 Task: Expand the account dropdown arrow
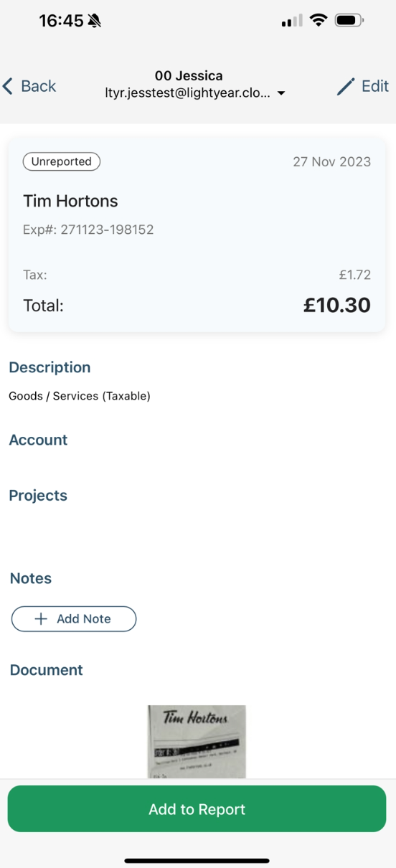281,94
